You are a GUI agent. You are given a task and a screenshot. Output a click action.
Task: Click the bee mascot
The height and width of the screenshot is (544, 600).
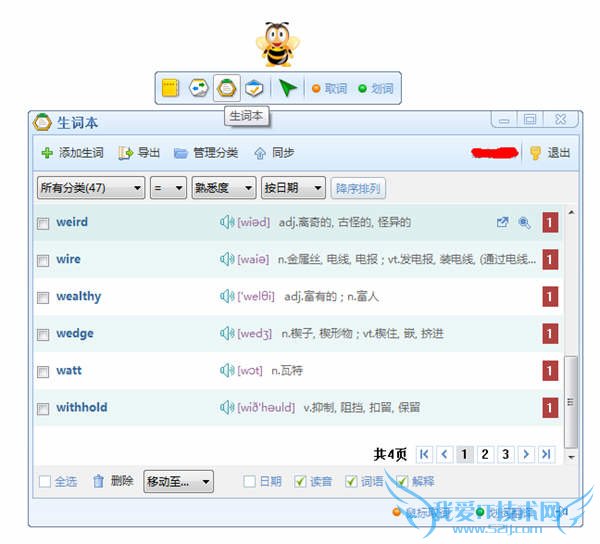tap(277, 44)
